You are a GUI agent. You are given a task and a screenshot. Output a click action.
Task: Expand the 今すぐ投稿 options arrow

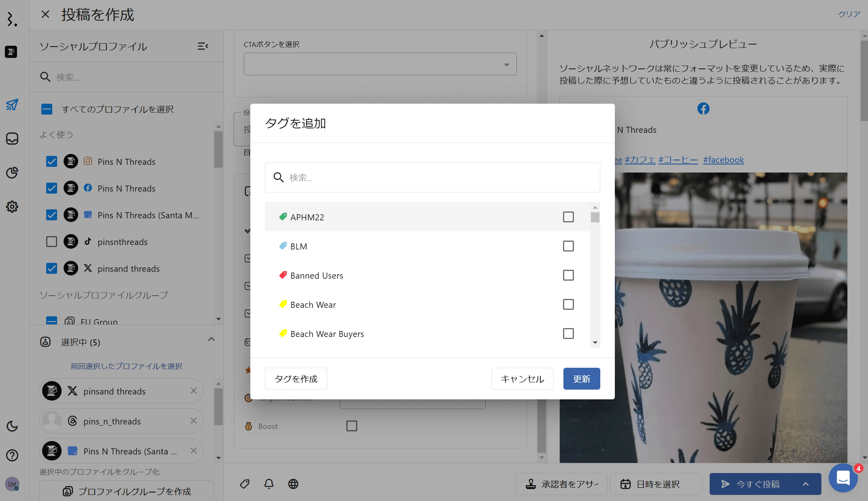point(806,484)
